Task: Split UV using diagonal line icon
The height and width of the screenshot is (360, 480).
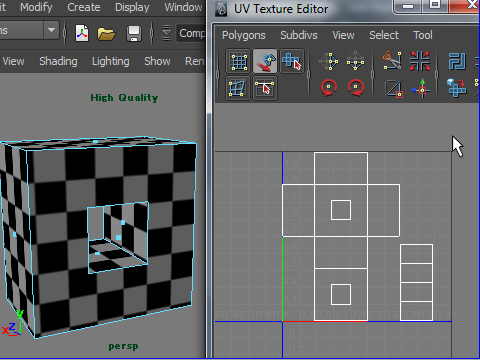Action: pyautogui.click(x=394, y=88)
